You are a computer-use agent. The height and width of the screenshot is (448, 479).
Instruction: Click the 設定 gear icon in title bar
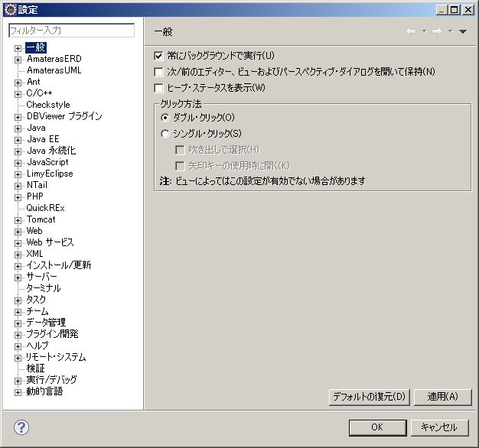[10, 10]
